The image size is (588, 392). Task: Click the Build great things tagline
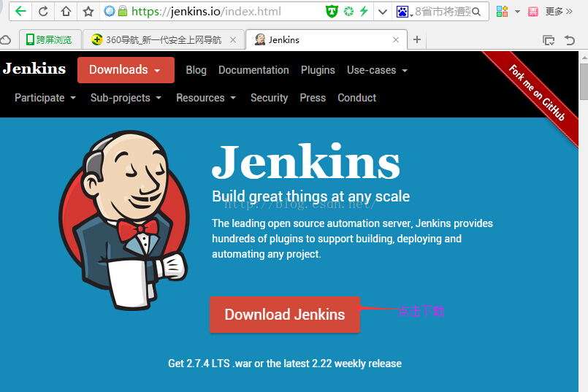[311, 196]
